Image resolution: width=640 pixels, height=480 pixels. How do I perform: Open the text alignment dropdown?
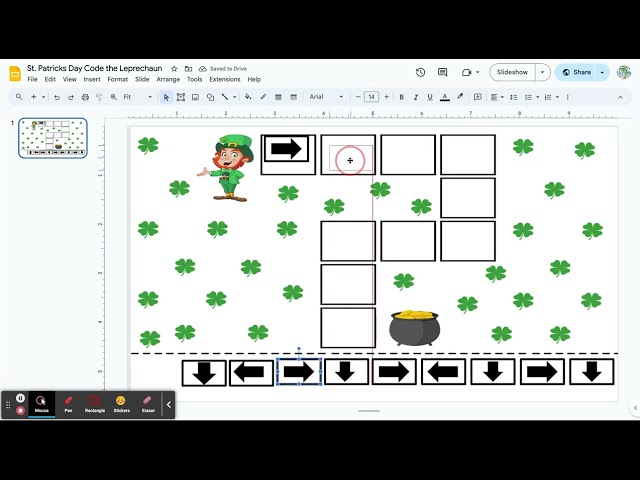[x=497, y=97]
